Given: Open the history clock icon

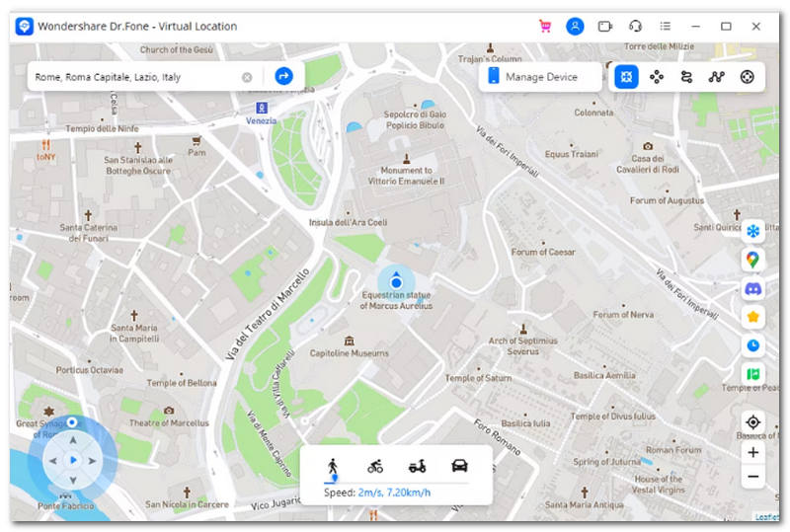Looking at the screenshot, I should click(753, 345).
